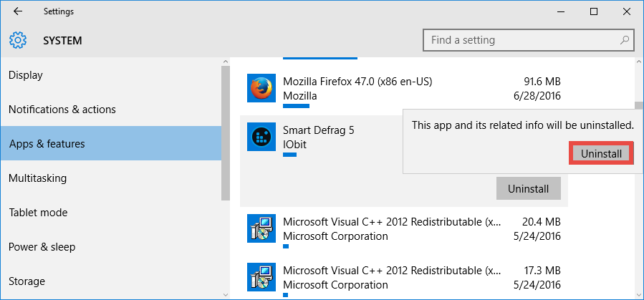Viewport: 644px width, 300px height.
Task: Click the app list scrollbar down arrow
Action: point(638,295)
